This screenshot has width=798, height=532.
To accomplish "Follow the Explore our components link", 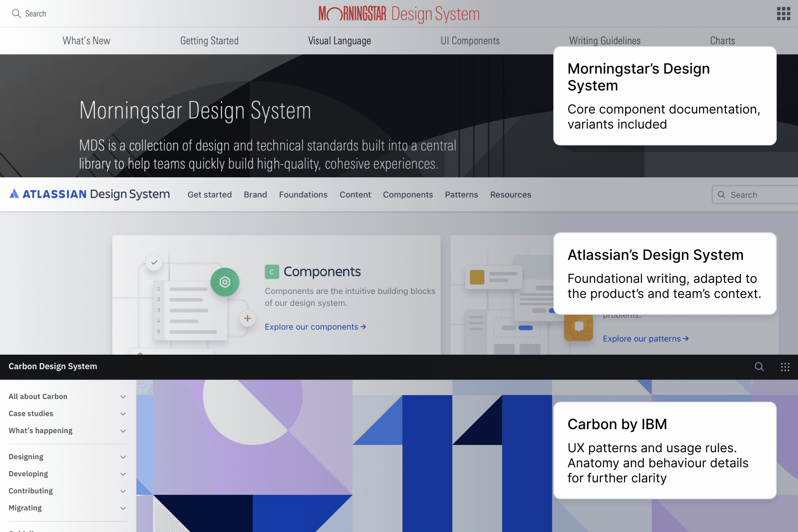I will pyautogui.click(x=315, y=327).
